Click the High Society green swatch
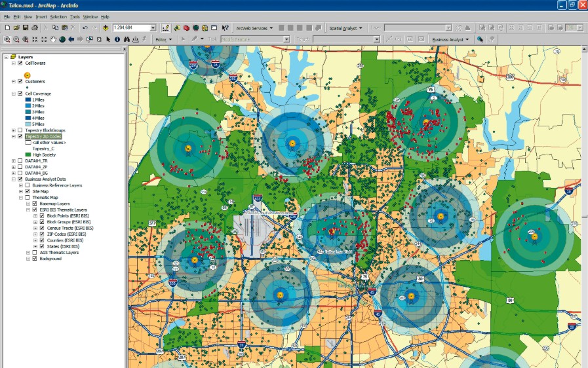 (x=27, y=155)
